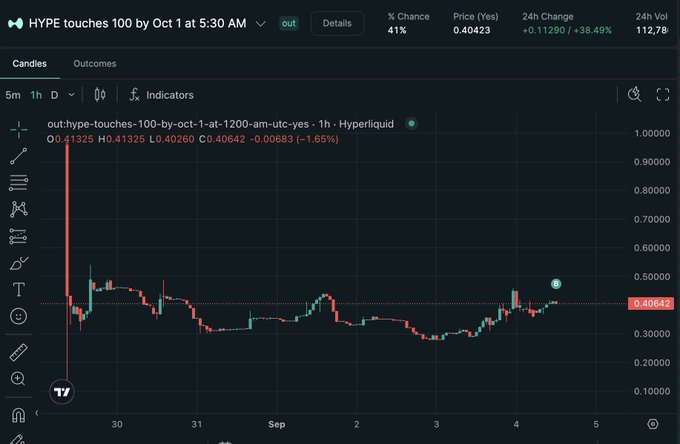Click the 0.40642 current price label
The height and width of the screenshot is (444, 680).
pos(651,303)
